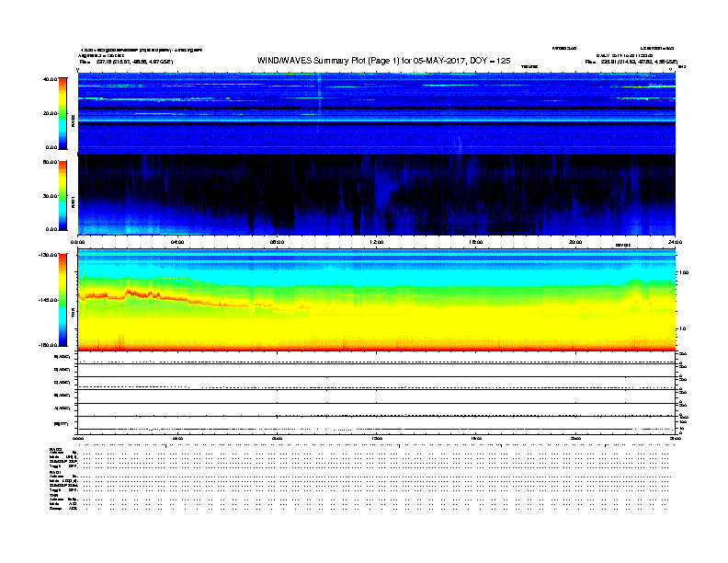Click 20:00 tick under RAD1 spectrogram
The height and width of the screenshot is (563, 728).
point(575,242)
